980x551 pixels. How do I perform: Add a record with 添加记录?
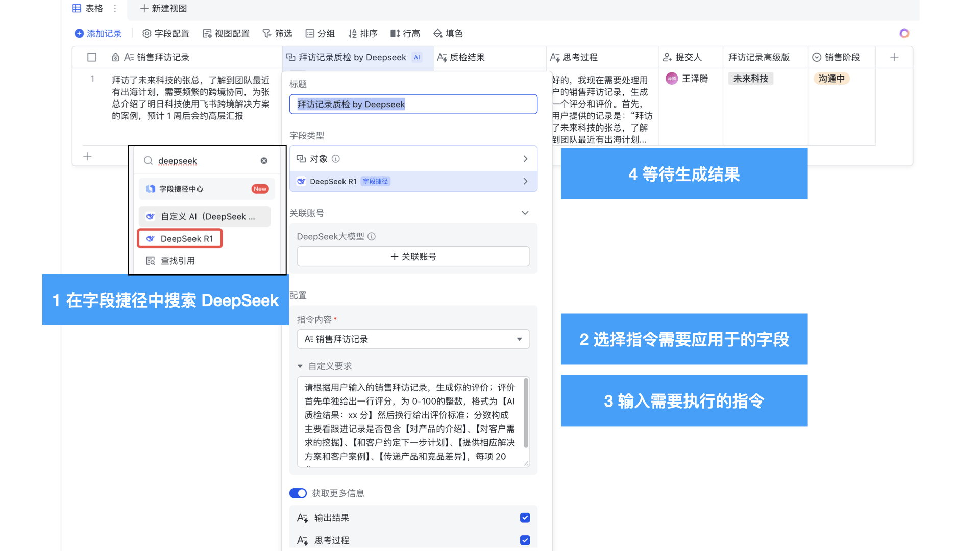(98, 33)
